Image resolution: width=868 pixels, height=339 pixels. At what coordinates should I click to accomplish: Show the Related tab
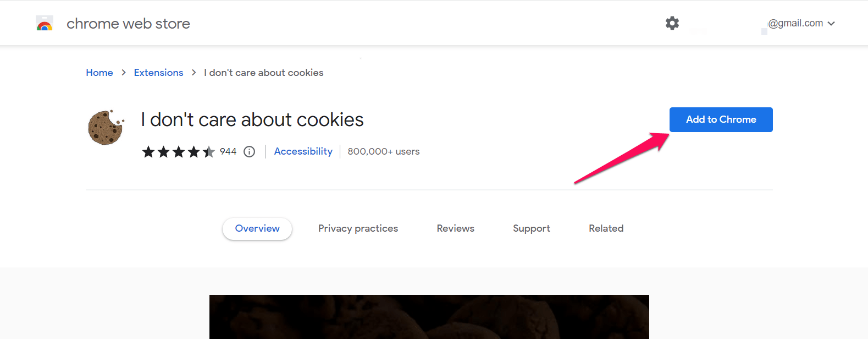pos(606,228)
